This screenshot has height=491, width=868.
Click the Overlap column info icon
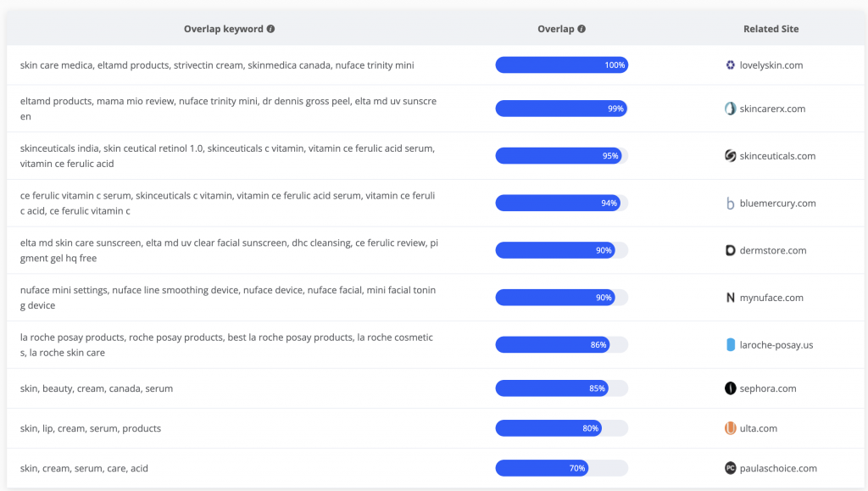pos(581,29)
